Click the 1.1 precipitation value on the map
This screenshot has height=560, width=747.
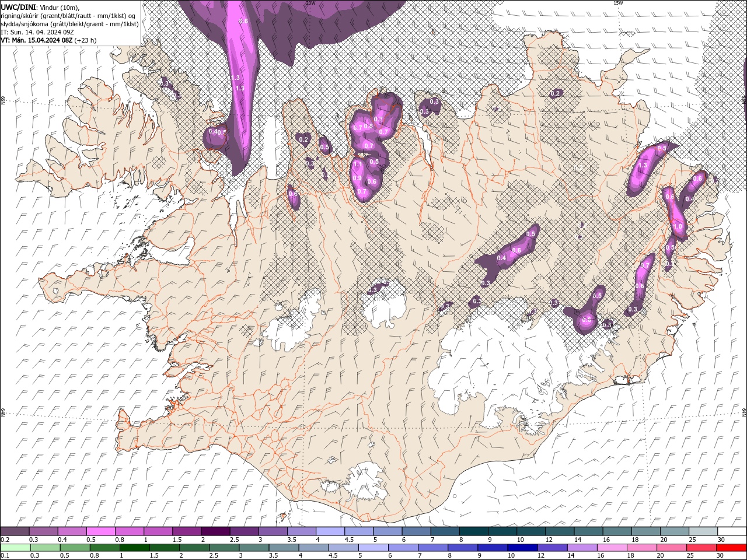pos(357,164)
